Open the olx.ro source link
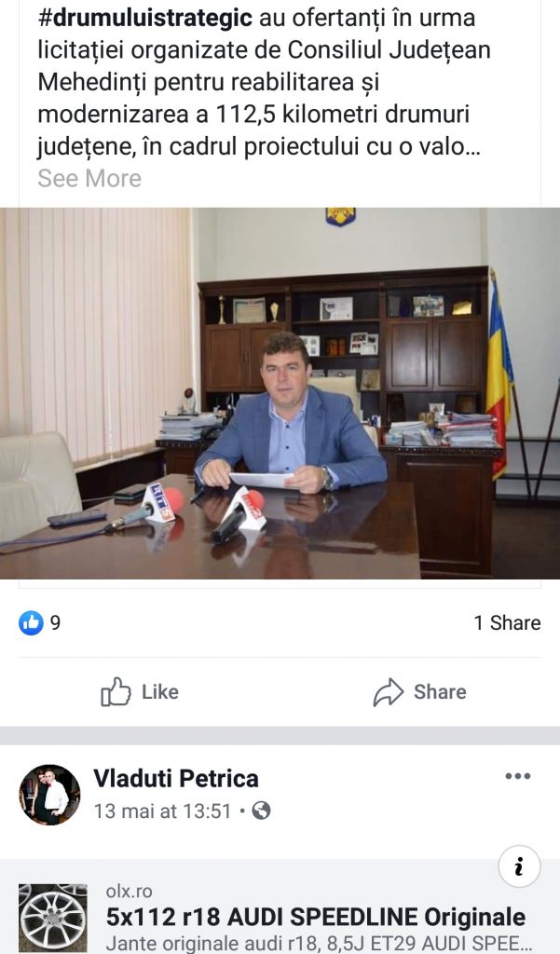Image resolution: width=560 pixels, height=954 pixels. tap(129, 892)
